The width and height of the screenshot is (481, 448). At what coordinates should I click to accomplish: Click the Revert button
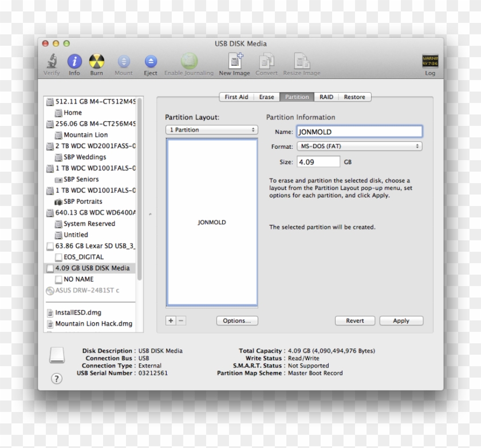[x=355, y=320]
